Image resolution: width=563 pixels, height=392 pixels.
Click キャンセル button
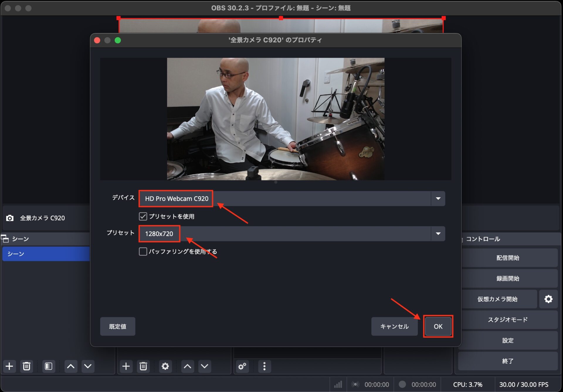click(394, 326)
